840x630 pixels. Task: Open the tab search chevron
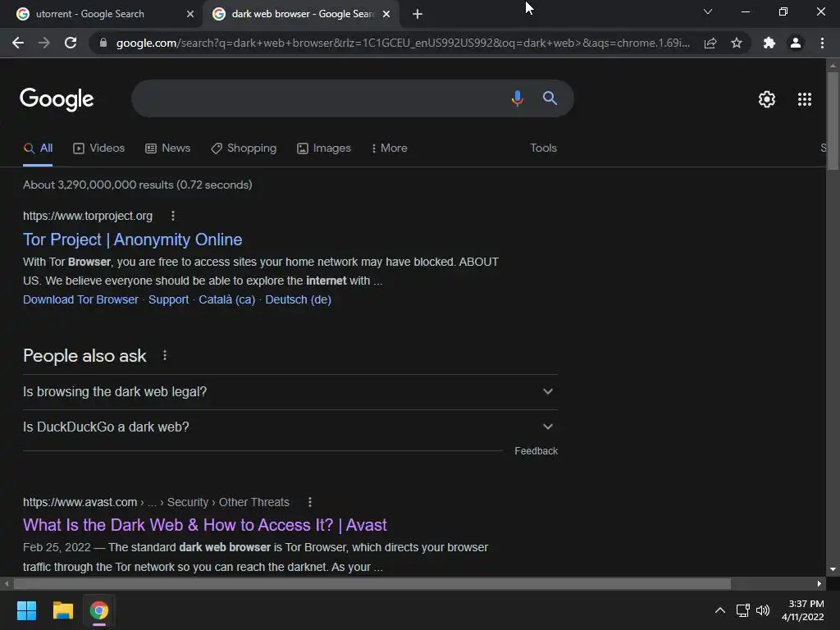pyautogui.click(x=708, y=11)
